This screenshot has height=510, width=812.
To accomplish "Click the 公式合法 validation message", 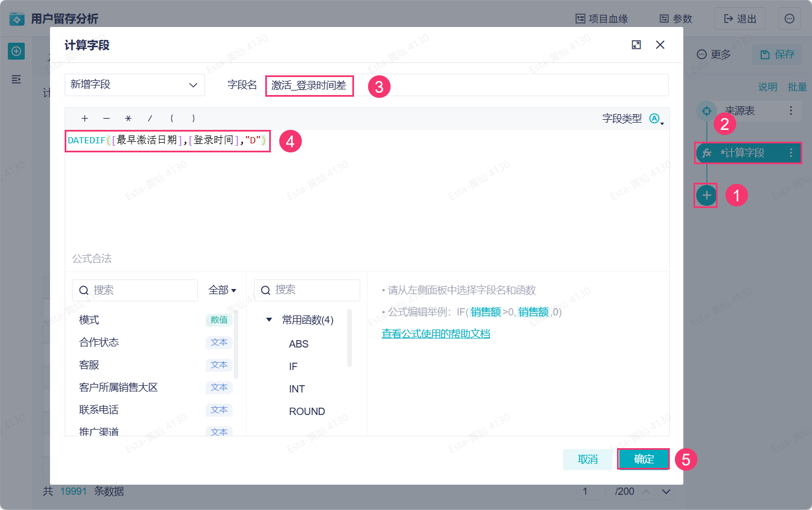I will point(92,259).
